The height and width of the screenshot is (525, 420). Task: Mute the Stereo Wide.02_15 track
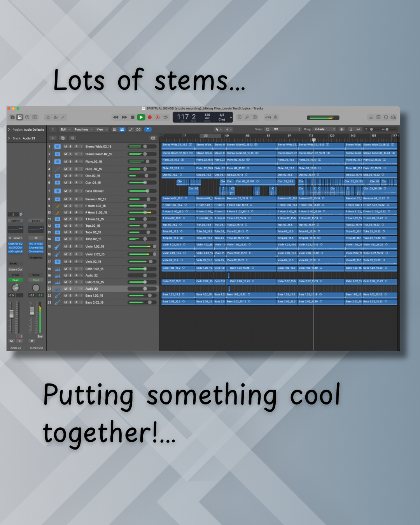click(x=65, y=147)
